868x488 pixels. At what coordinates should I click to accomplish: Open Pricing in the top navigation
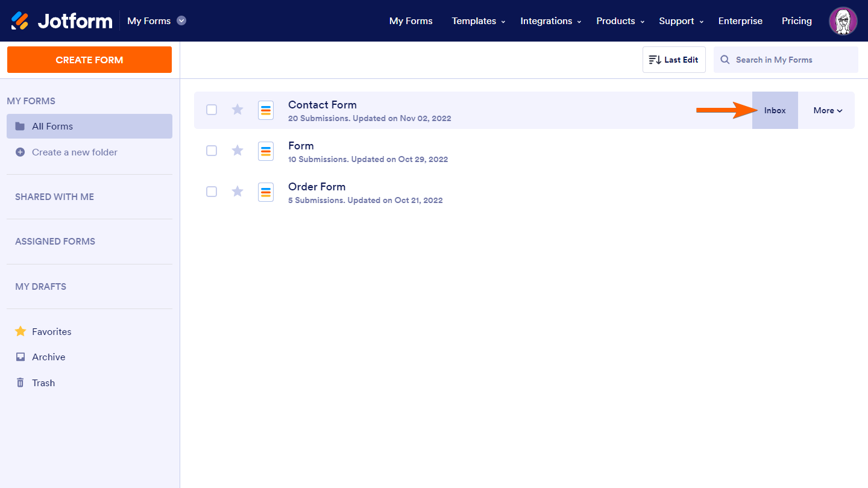pyautogui.click(x=797, y=21)
